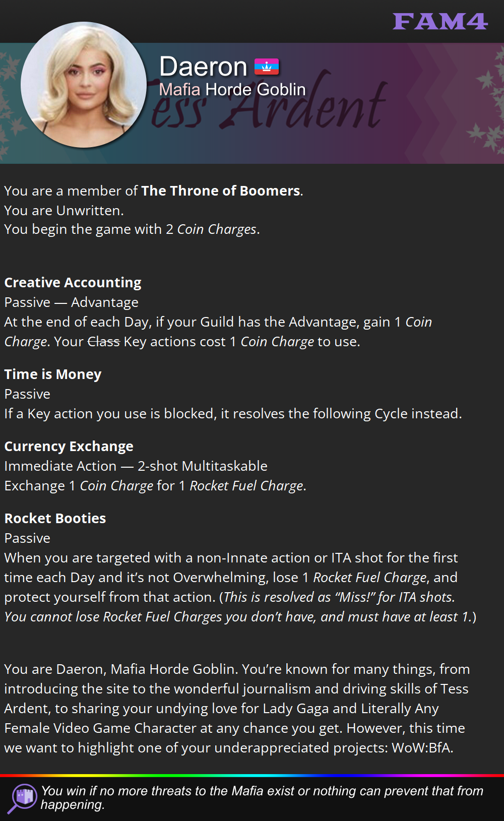The width and height of the screenshot is (504, 821).
Task: Select the Currency Exchange ability heading
Action: click(x=69, y=447)
